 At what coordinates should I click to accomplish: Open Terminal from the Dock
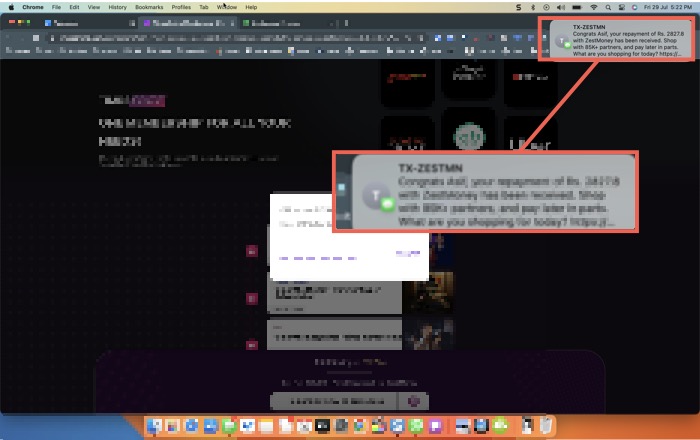click(322, 426)
